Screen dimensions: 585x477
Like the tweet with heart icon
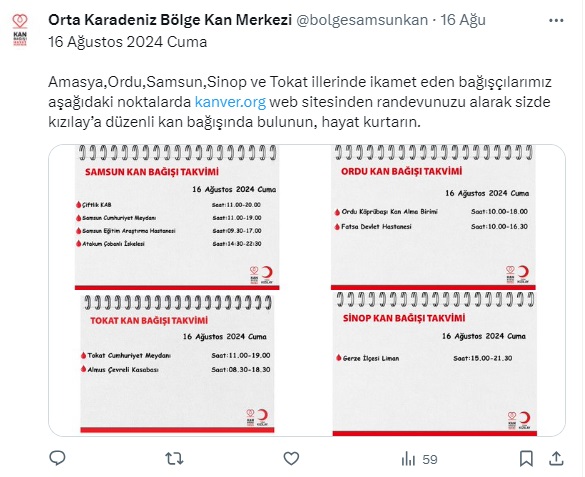coord(291,458)
